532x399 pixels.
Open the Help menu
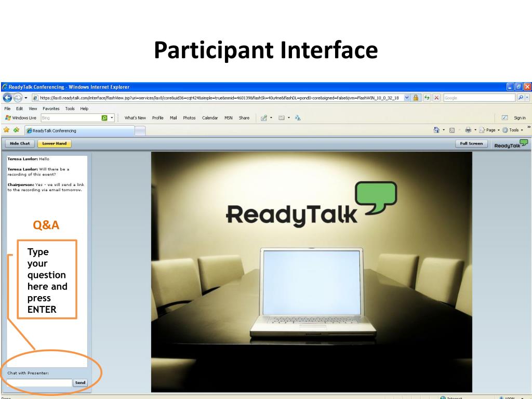coord(84,109)
